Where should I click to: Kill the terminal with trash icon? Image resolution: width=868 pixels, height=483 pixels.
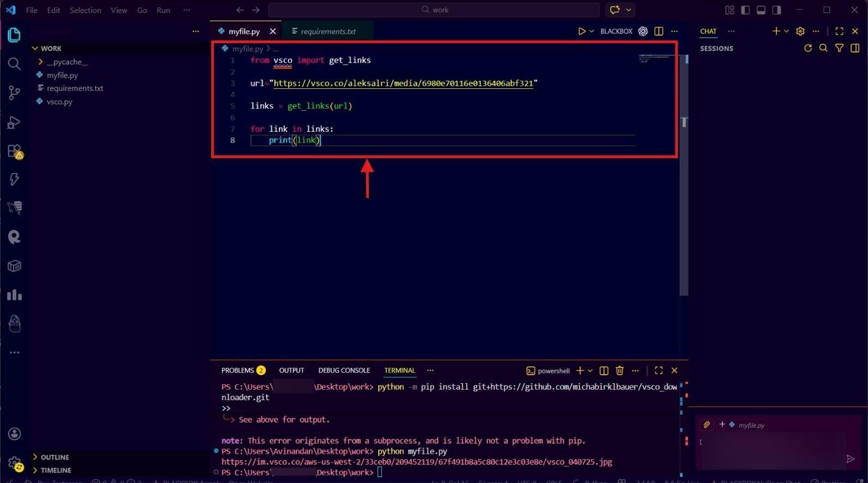click(619, 371)
